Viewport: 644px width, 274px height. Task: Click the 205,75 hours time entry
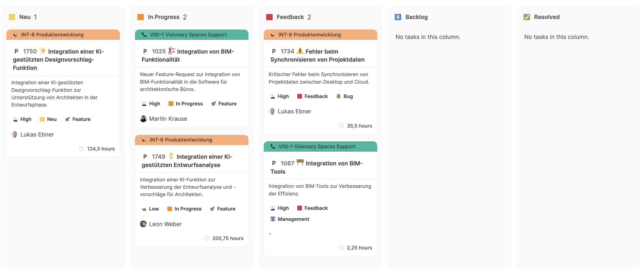[228, 238]
